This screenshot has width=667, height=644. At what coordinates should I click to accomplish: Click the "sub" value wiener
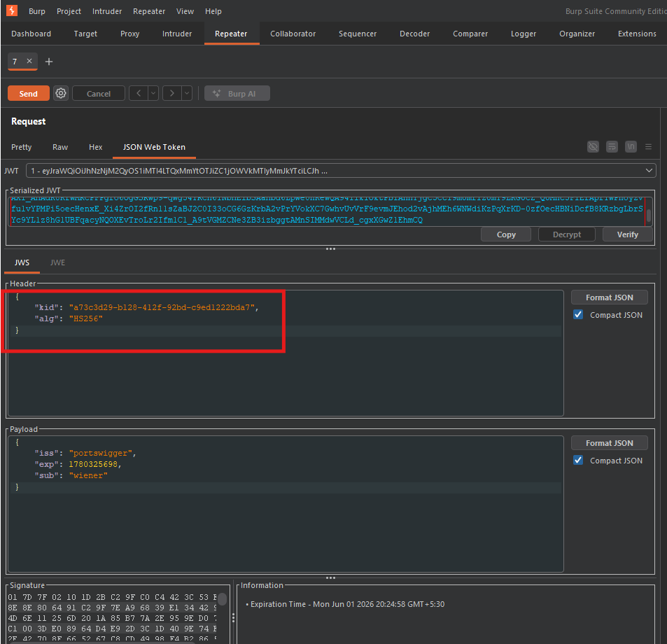click(x=88, y=475)
